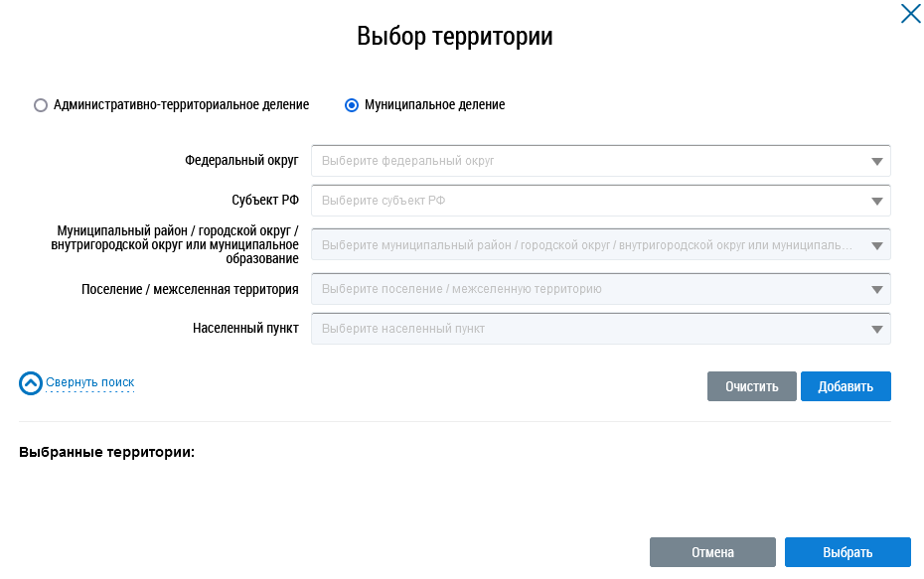The height and width of the screenshot is (579, 924).
Task: Click the Выберите населенный пункт field
Action: pyautogui.click(x=586, y=329)
